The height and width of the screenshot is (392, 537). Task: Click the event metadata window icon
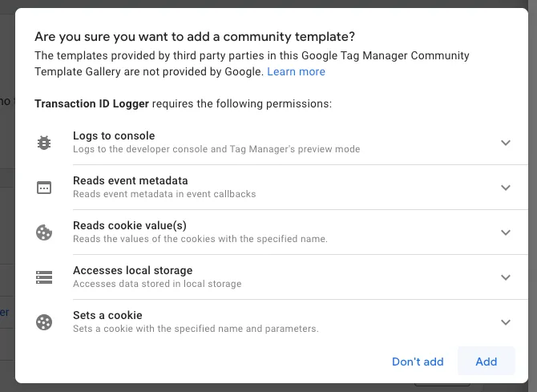[44, 188]
